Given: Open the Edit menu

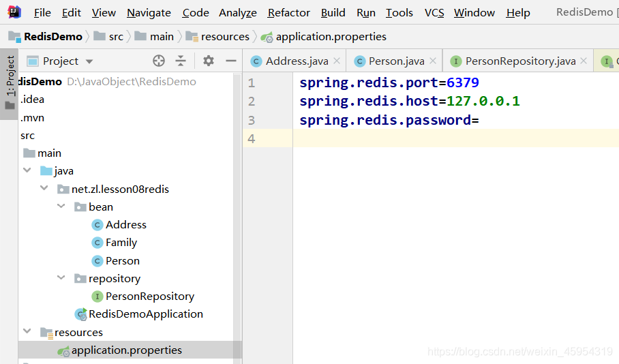Looking at the screenshot, I should tap(71, 13).
